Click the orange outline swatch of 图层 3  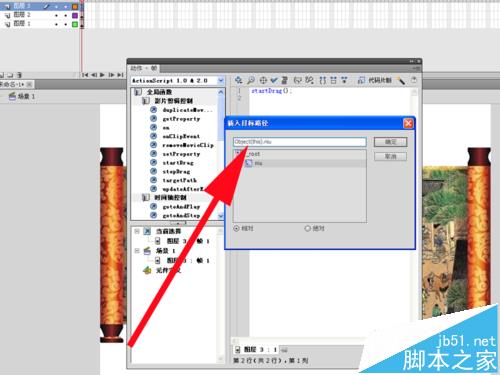coord(75,6)
